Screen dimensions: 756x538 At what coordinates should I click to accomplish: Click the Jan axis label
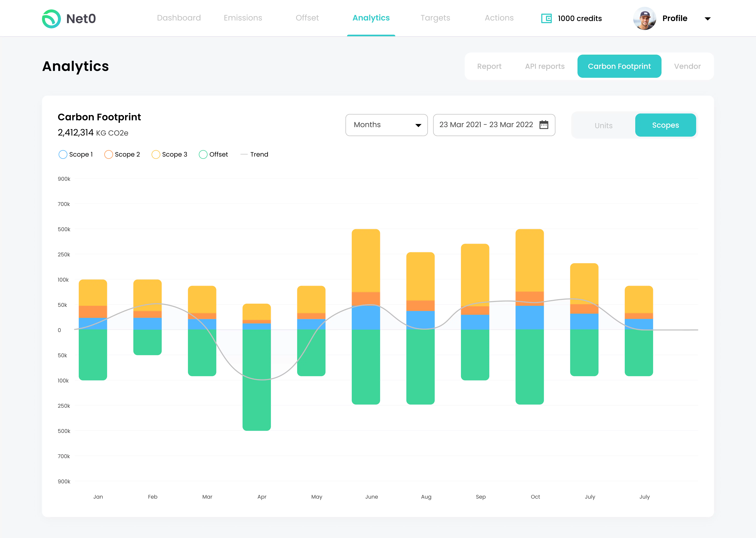click(x=98, y=497)
